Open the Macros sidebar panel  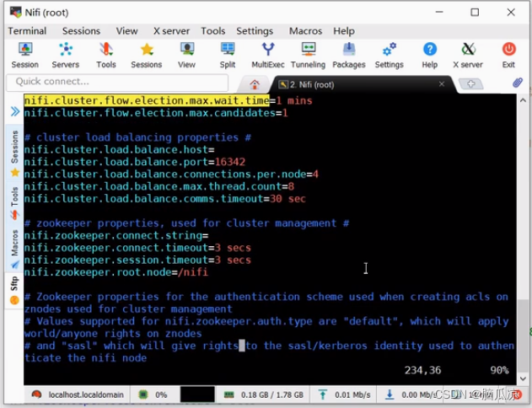pos(14,249)
